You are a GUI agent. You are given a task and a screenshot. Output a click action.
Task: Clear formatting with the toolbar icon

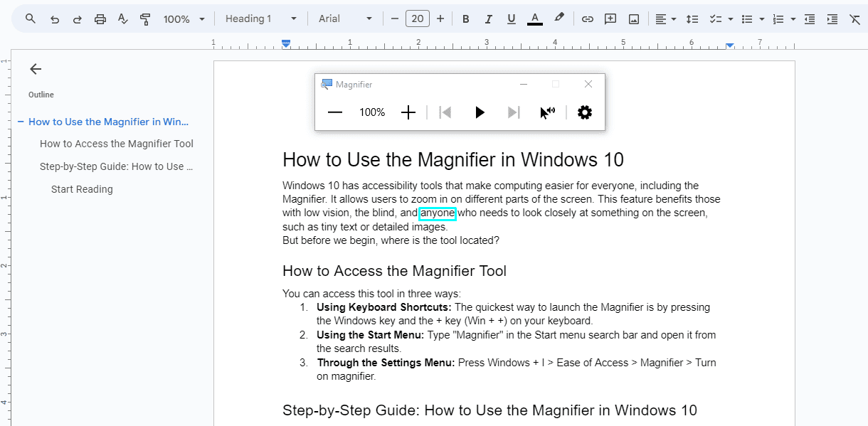point(854,19)
